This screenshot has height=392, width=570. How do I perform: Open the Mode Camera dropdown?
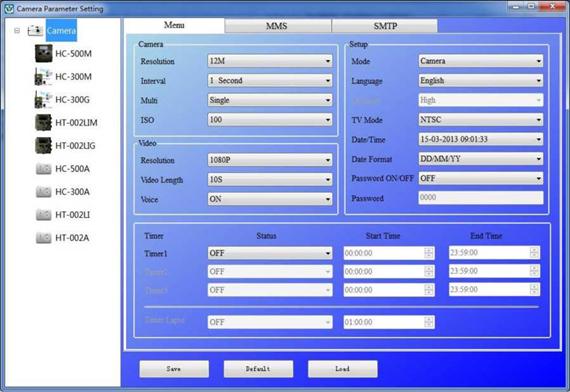481,61
